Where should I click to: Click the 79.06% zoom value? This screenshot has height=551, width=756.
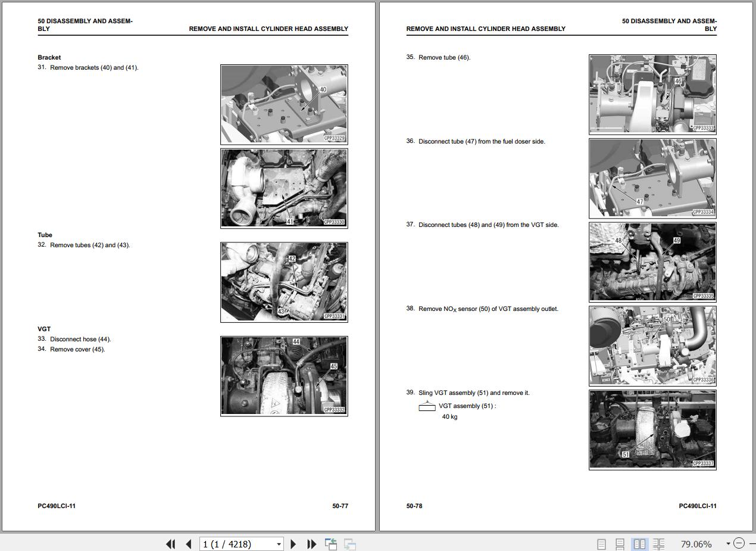pyautogui.click(x=696, y=544)
